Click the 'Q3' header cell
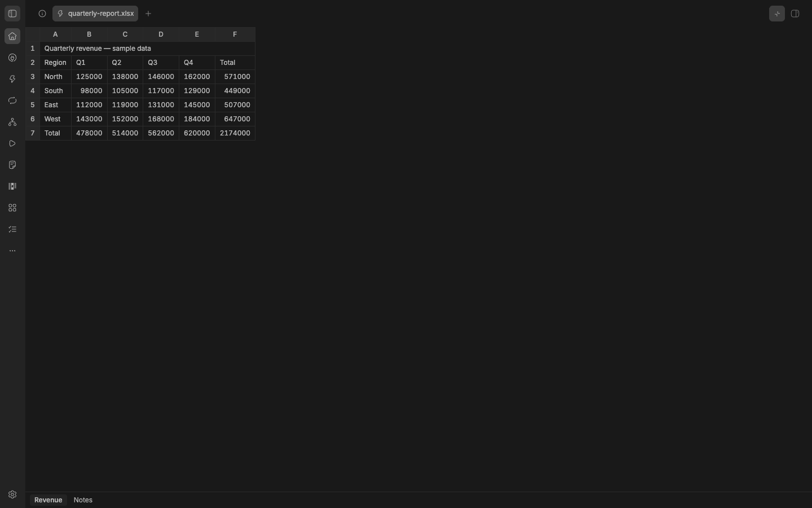The height and width of the screenshot is (508, 812). pyautogui.click(x=161, y=63)
